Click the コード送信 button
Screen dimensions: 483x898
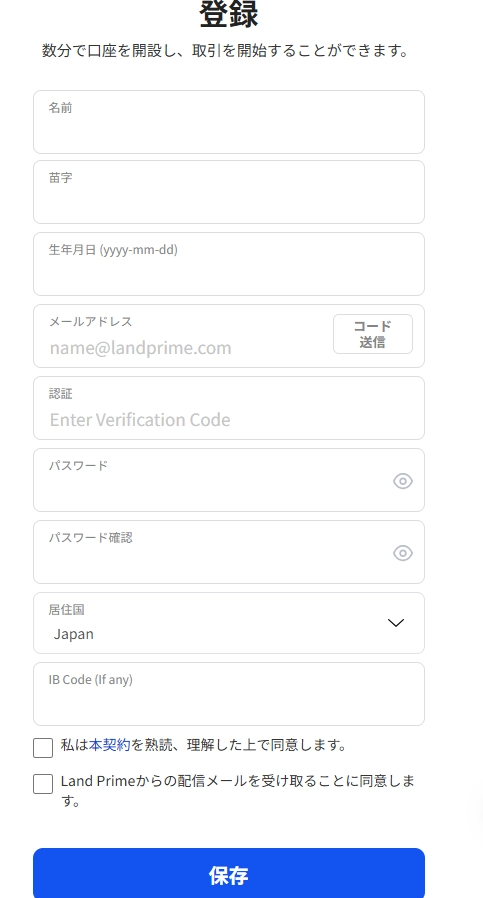[372, 334]
